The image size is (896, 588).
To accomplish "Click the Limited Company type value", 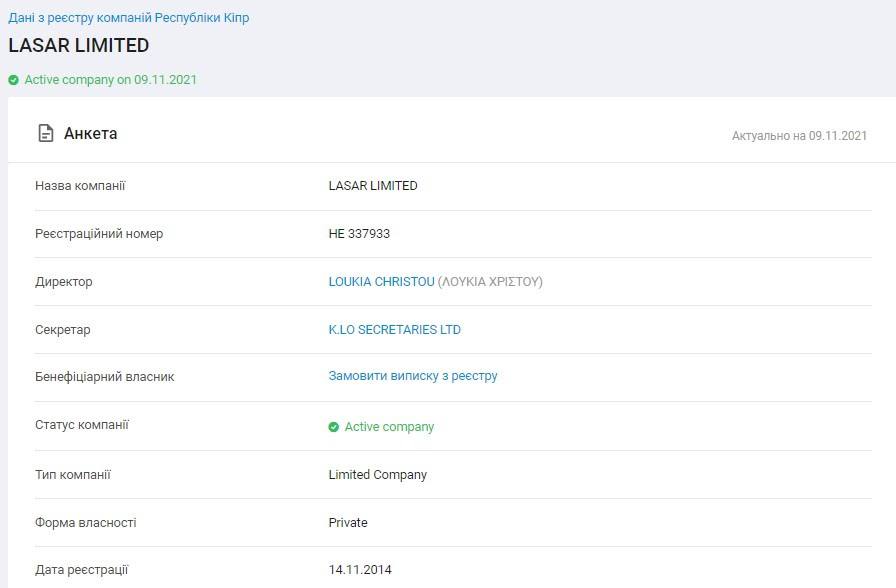I will 377,475.
